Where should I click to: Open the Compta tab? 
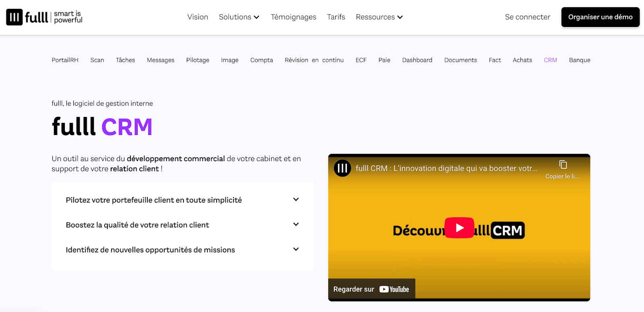coord(262,60)
